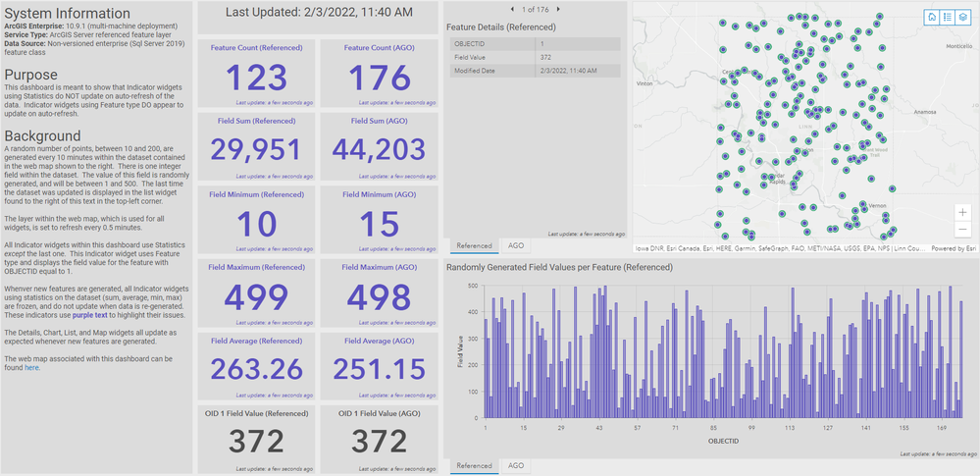Image resolution: width=980 pixels, height=476 pixels.
Task: Open the web map 'here' link
Action: pyautogui.click(x=31, y=368)
